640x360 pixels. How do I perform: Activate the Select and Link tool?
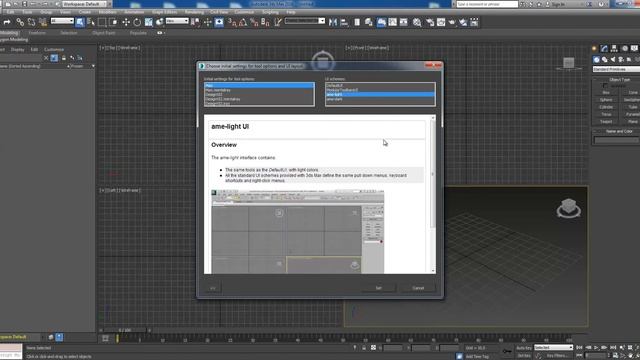(20, 22)
